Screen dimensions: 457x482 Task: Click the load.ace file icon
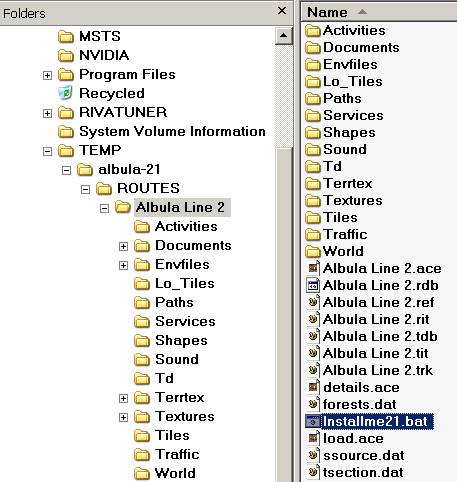coord(313,438)
